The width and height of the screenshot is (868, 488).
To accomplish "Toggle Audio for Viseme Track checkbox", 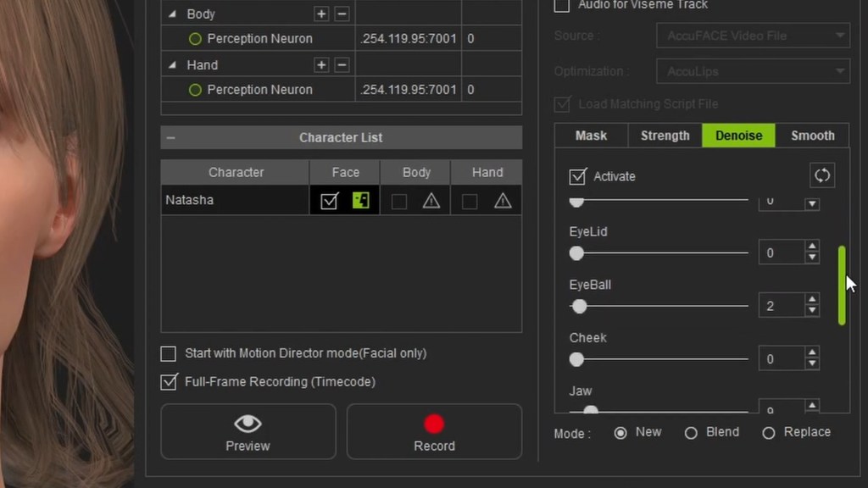I will pos(561,5).
